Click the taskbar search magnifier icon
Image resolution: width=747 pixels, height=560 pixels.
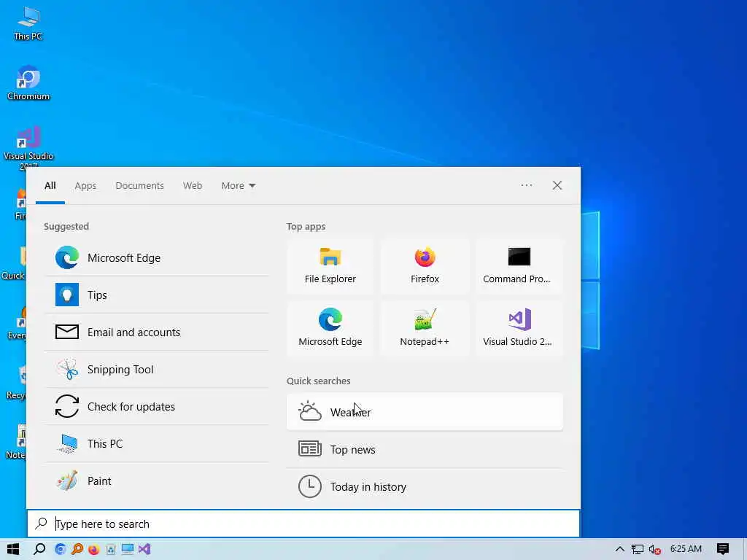click(39, 549)
